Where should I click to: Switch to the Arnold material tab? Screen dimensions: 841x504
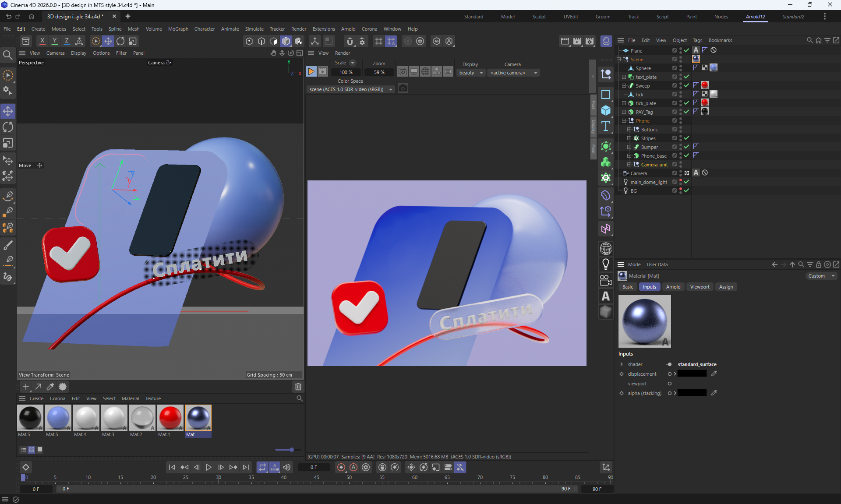click(x=673, y=287)
